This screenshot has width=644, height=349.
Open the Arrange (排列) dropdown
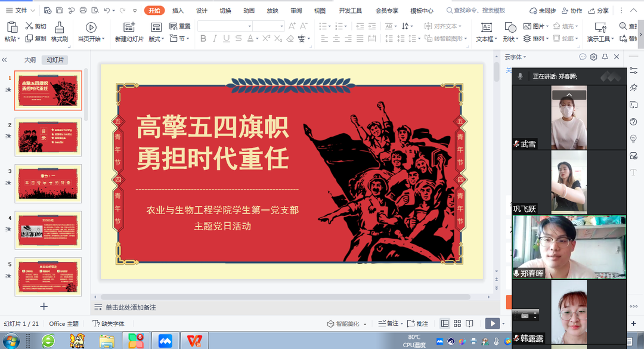(x=536, y=39)
